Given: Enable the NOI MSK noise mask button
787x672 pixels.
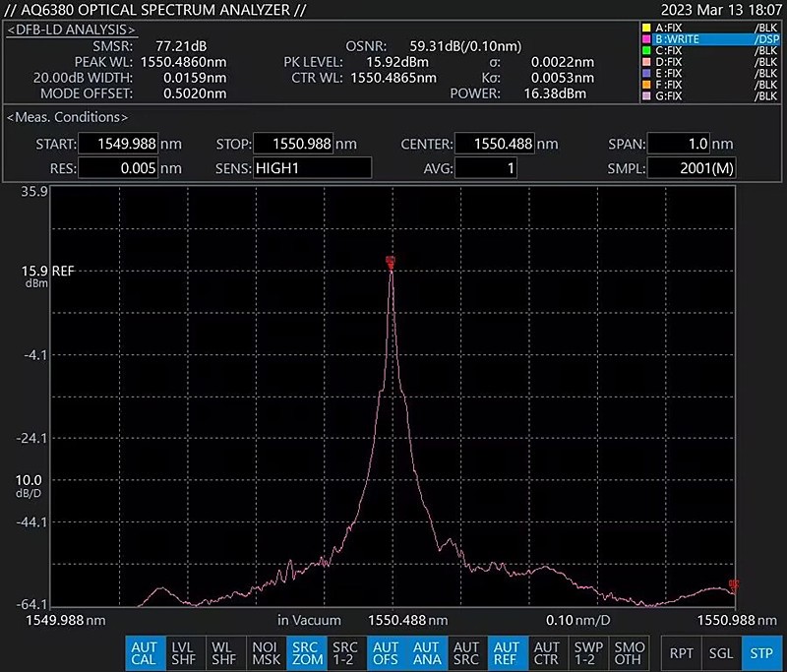Looking at the screenshot, I should (264, 652).
